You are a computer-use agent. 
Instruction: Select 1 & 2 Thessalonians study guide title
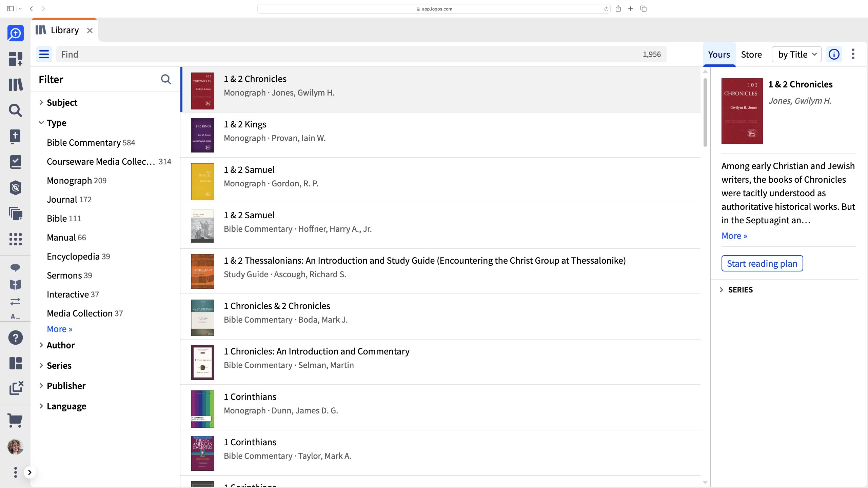[425, 260]
